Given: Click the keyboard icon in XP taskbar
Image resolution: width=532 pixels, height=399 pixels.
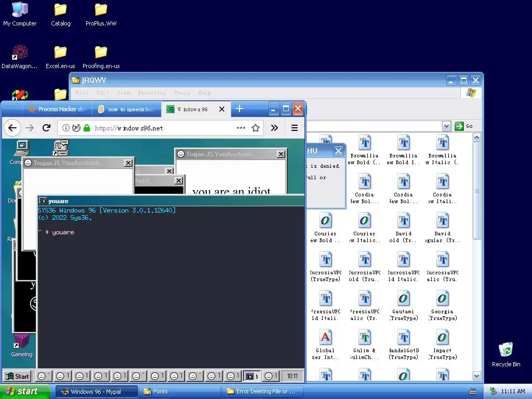Looking at the screenshot, I should 472,392.
